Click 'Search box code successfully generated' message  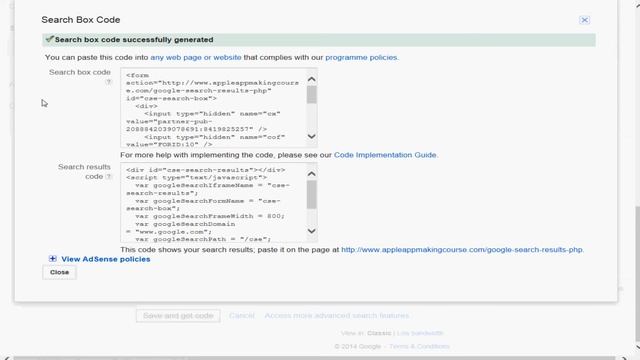click(x=134, y=40)
